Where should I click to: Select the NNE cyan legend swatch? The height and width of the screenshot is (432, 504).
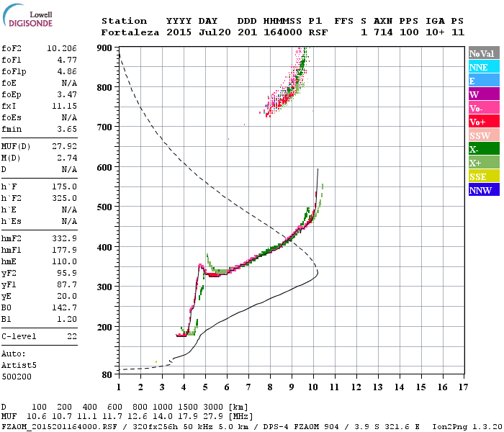click(x=484, y=67)
